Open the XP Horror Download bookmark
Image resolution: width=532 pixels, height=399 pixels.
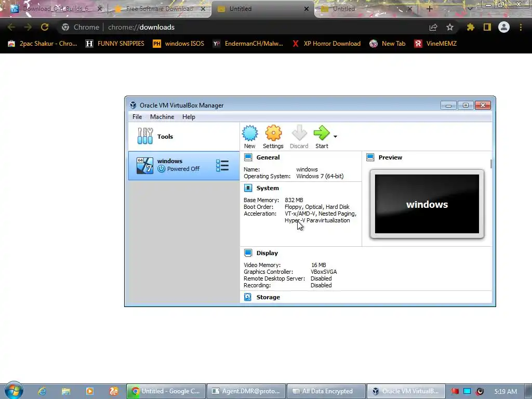point(326,44)
